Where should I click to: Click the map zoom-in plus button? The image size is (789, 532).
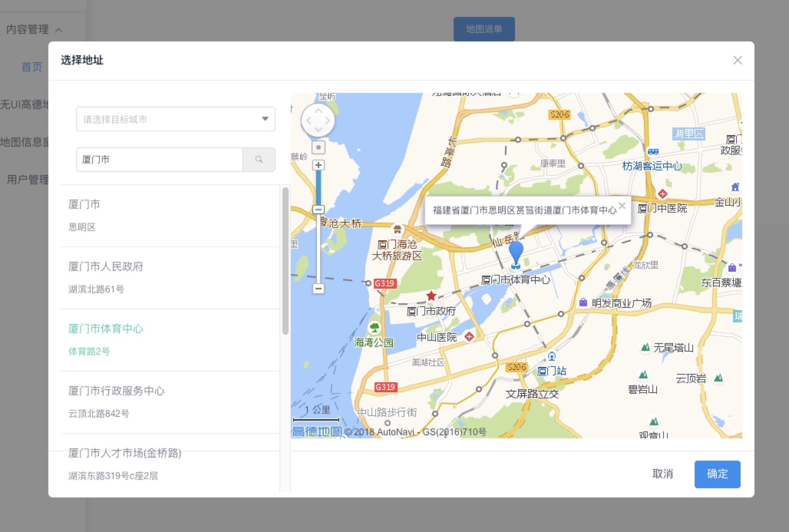click(318, 165)
